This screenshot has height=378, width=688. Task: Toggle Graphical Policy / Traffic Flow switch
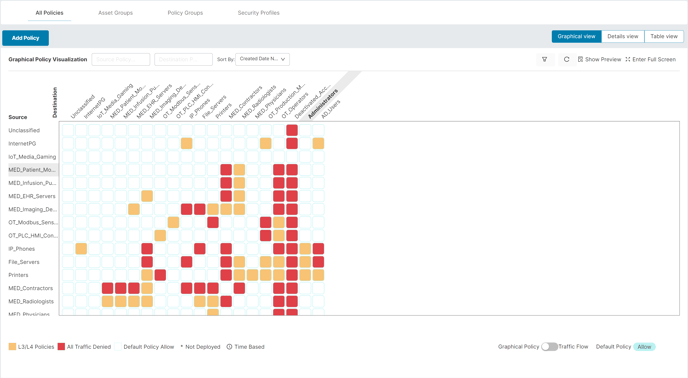point(549,347)
